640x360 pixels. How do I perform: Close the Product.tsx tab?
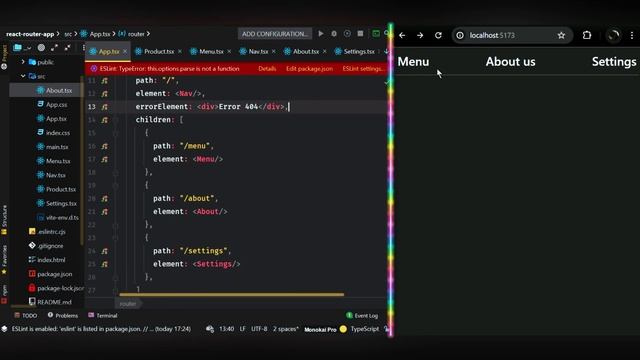tap(180, 51)
